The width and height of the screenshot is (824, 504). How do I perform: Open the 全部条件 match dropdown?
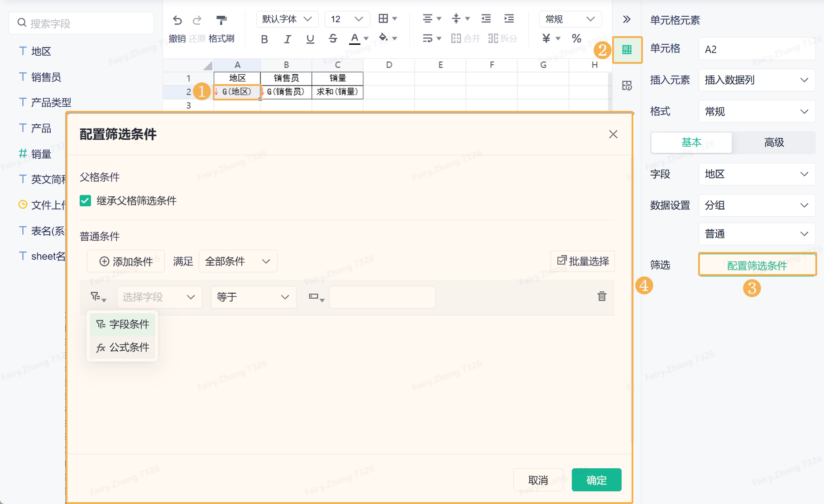(x=238, y=262)
